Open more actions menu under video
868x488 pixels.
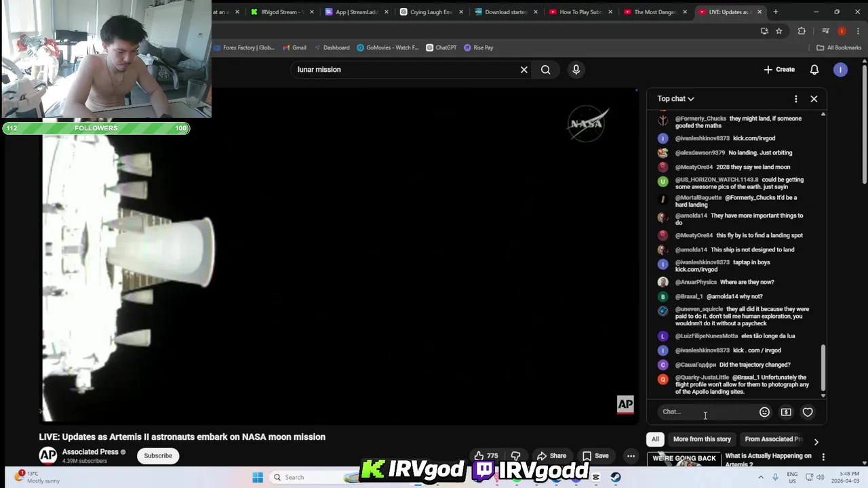631,455
